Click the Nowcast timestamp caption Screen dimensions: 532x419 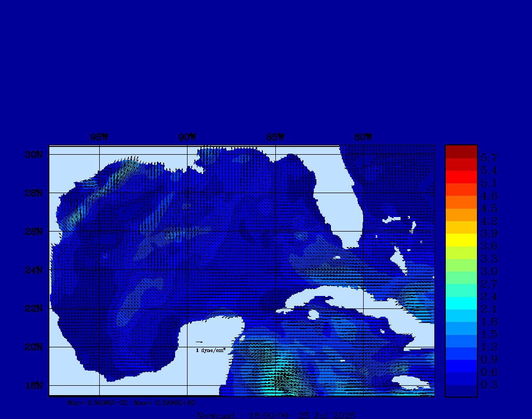[276, 415]
